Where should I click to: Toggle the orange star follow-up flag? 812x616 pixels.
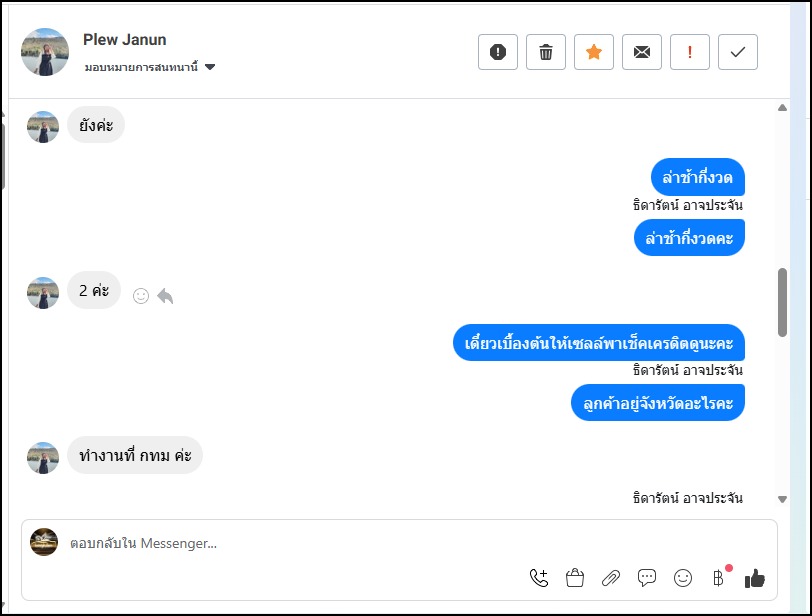click(x=594, y=52)
